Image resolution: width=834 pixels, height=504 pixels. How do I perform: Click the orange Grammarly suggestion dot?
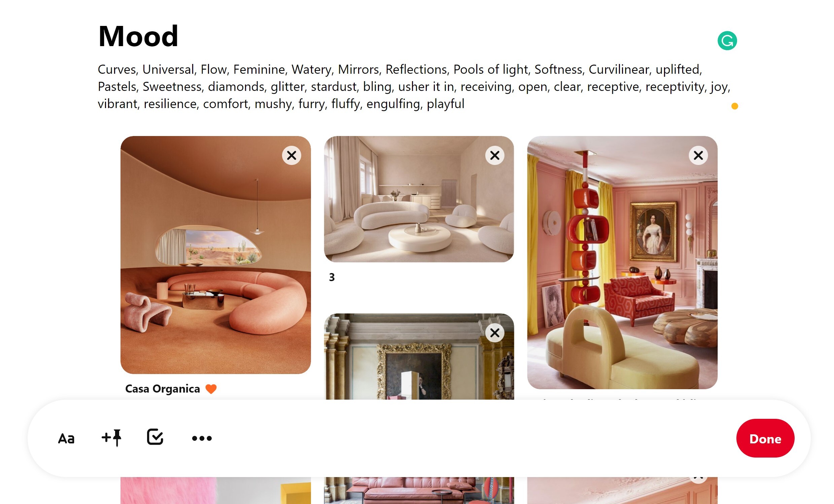734,106
